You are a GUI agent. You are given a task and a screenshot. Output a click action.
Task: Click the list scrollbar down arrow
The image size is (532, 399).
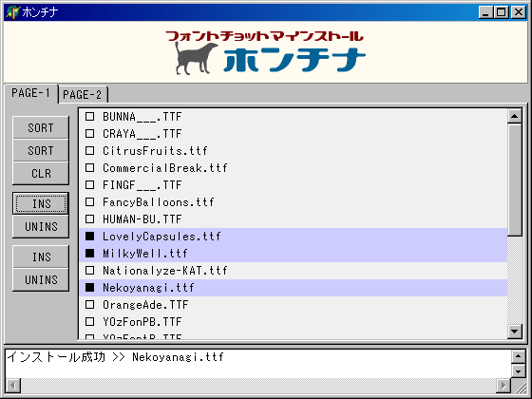click(x=514, y=332)
